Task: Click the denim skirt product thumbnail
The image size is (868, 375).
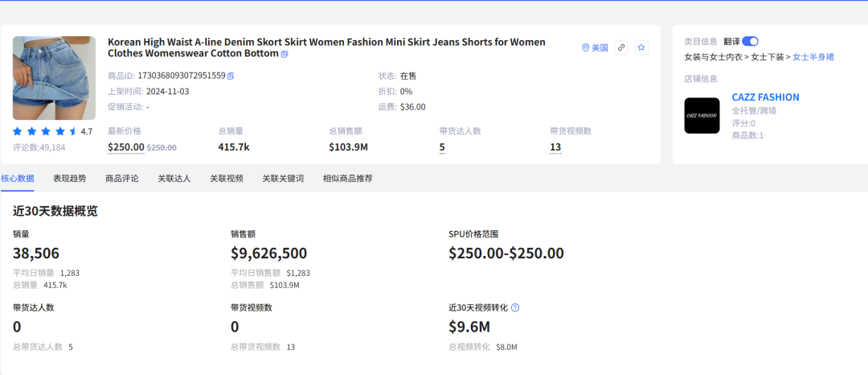Action: click(x=55, y=78)
